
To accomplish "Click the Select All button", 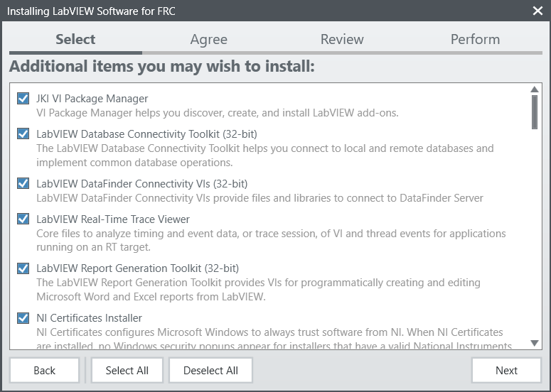I will click(x=127, y=370).
